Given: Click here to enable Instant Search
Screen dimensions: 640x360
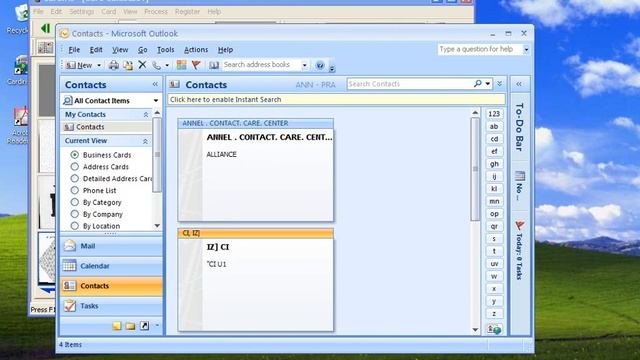Looking at the screenshot, I should pos(336,100).
